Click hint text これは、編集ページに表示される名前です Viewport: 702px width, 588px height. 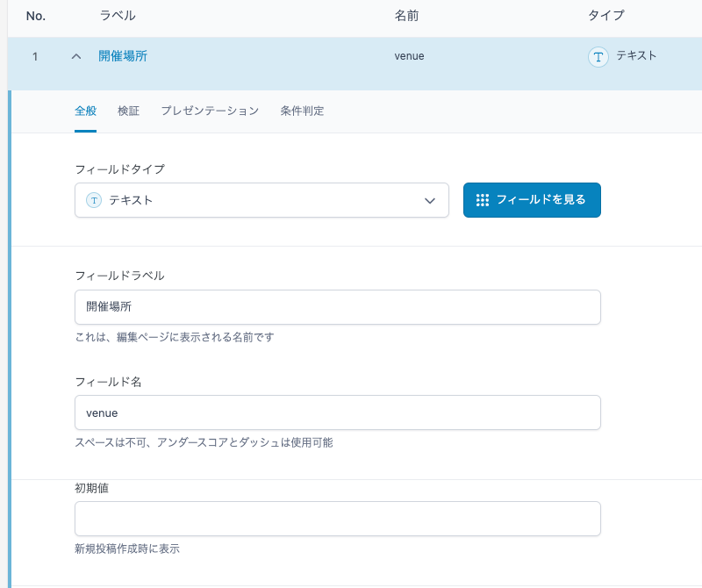175,337
